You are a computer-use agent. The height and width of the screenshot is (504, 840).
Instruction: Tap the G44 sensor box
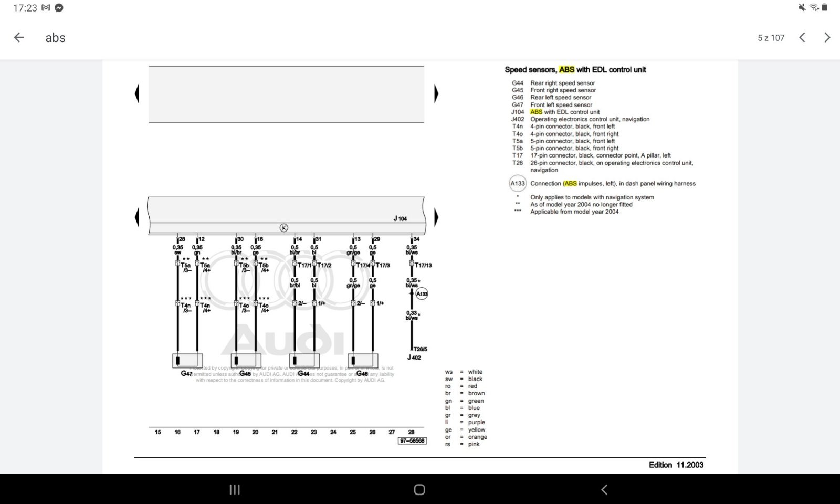pyautogui.click(x=304, y=361)
